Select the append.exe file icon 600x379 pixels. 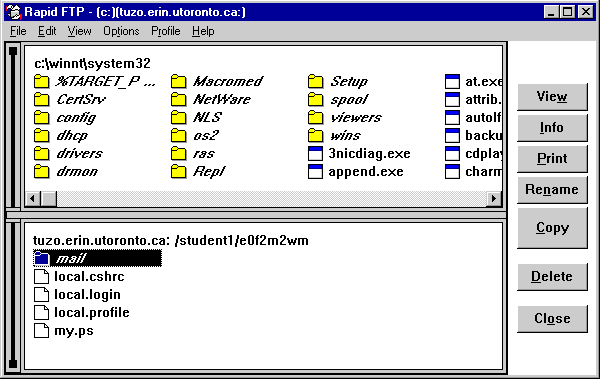(315, 172)
